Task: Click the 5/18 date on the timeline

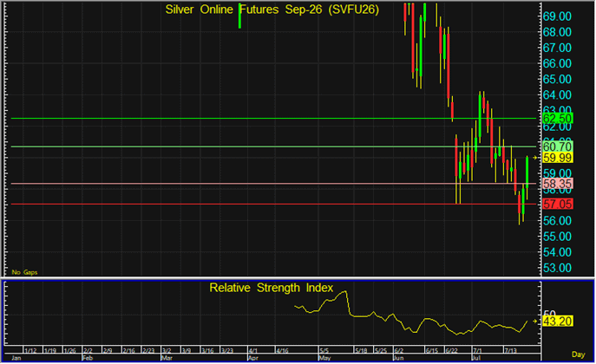Action: click(361, 350)
